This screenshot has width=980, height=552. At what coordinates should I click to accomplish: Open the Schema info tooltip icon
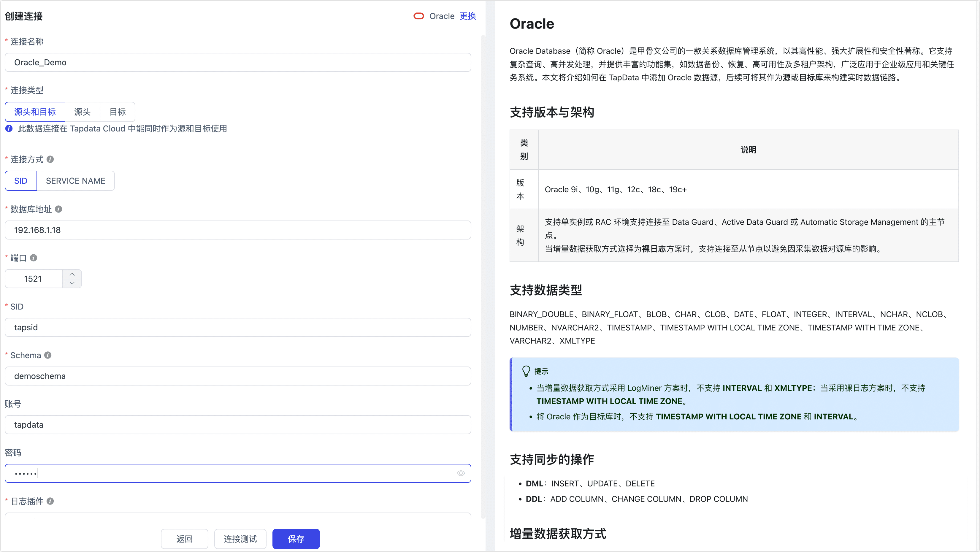click(x=47, y=355)
